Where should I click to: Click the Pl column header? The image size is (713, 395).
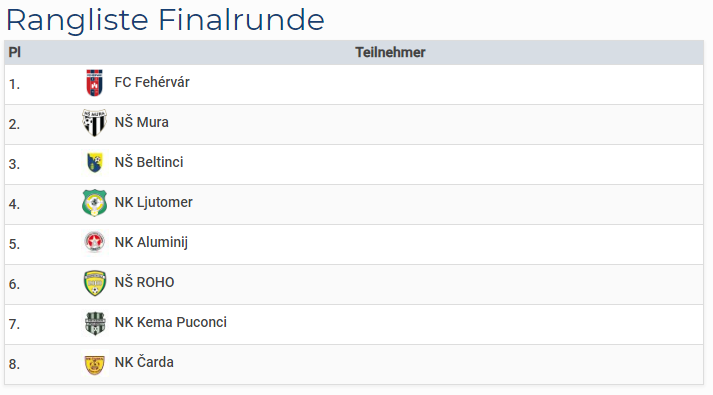click(15, 52)
